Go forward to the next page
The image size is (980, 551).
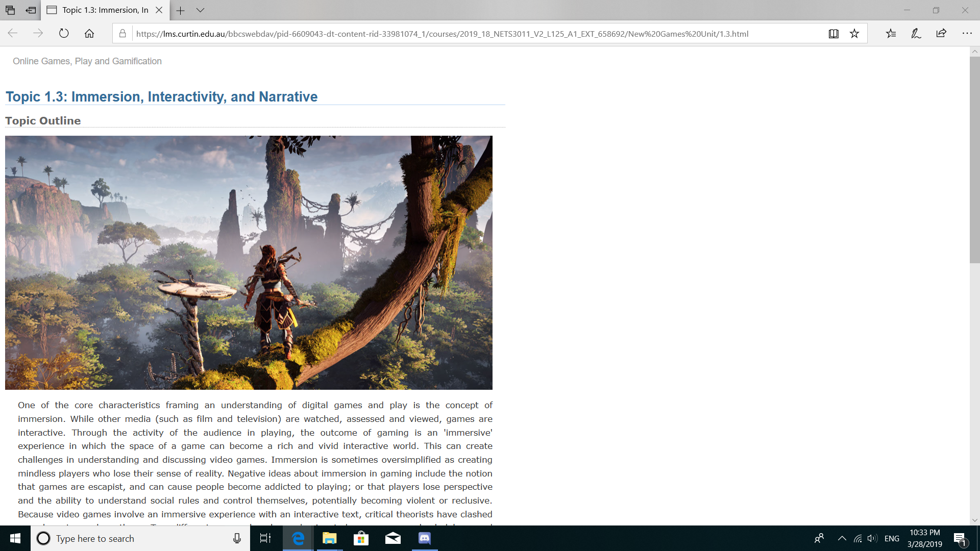click(x=38, y=34)
